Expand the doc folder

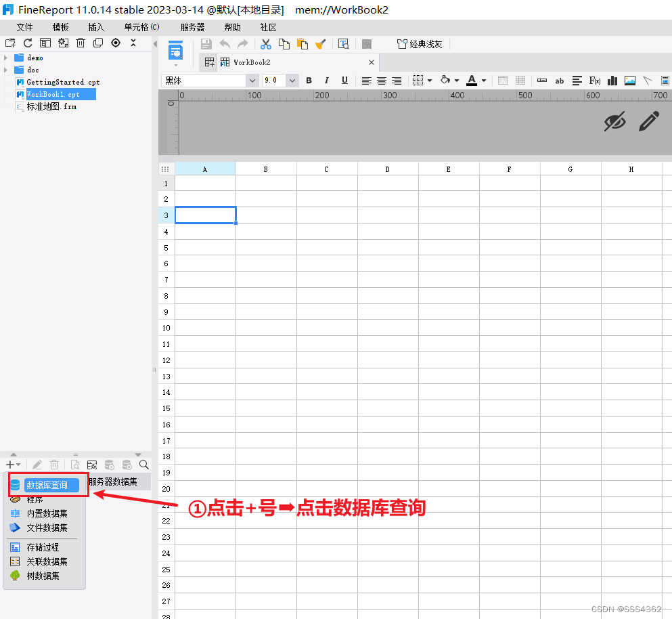[5, 70]
